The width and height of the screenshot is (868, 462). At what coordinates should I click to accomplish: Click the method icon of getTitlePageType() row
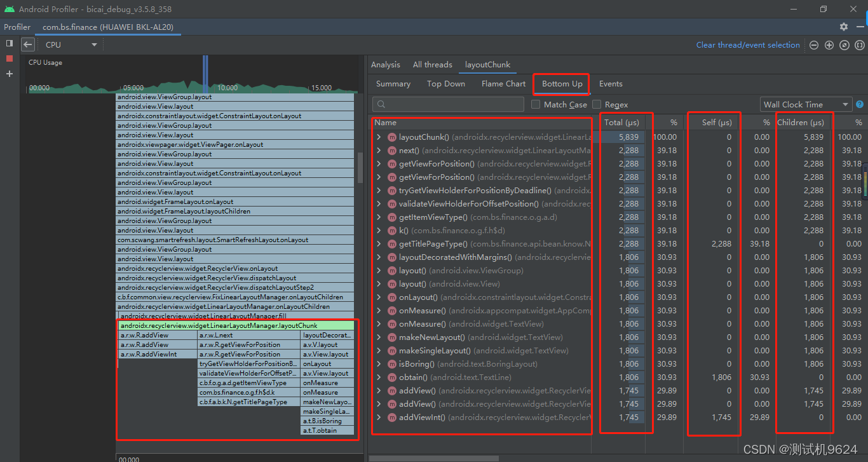coord(392,244)
